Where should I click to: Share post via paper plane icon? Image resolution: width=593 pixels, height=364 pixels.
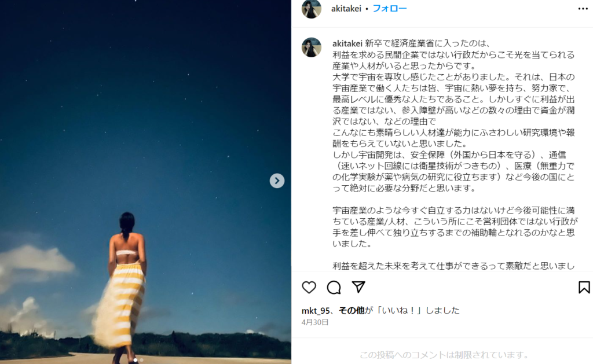click(358, 287)
